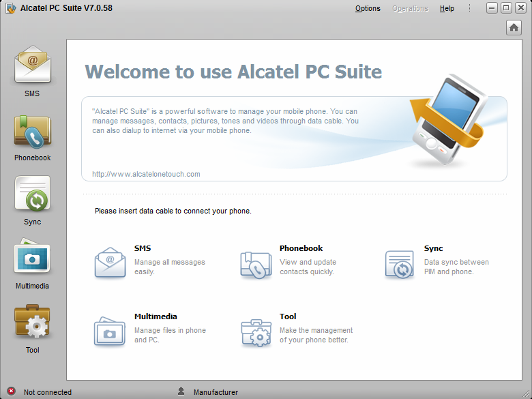Click 'Please insert data cable to connect your phone.'

[x=173, y=211]
